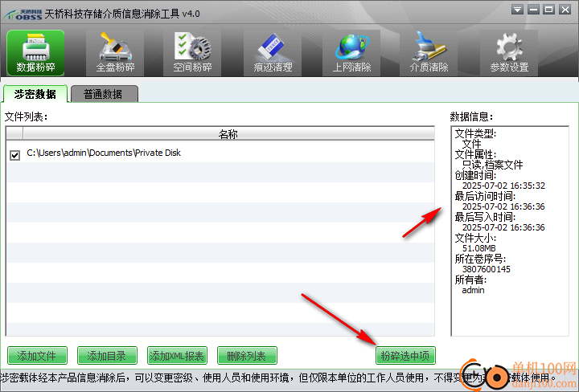Image resolution: width=579 pixels, height=392 pixels.
Task: Click the 添加目录 button
Action: 107,356
